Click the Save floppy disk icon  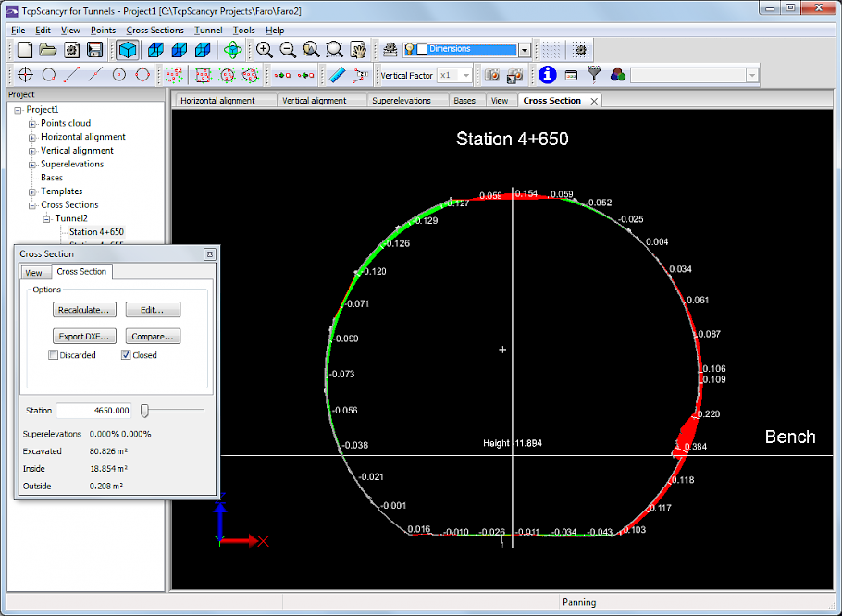coord(94,49)
